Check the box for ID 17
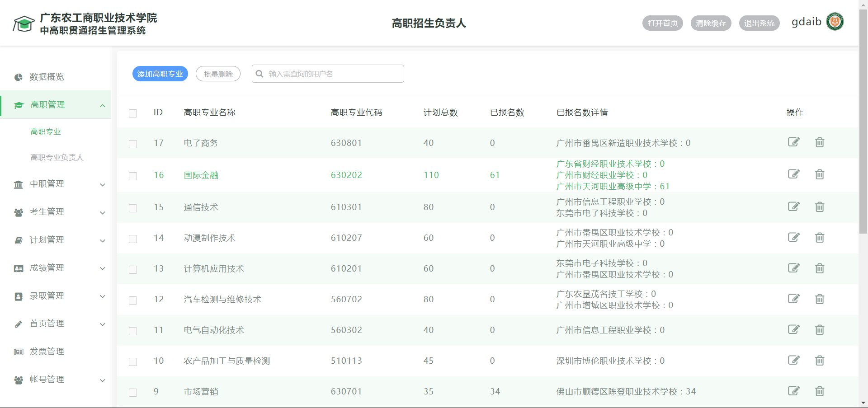 click(133, 144)
